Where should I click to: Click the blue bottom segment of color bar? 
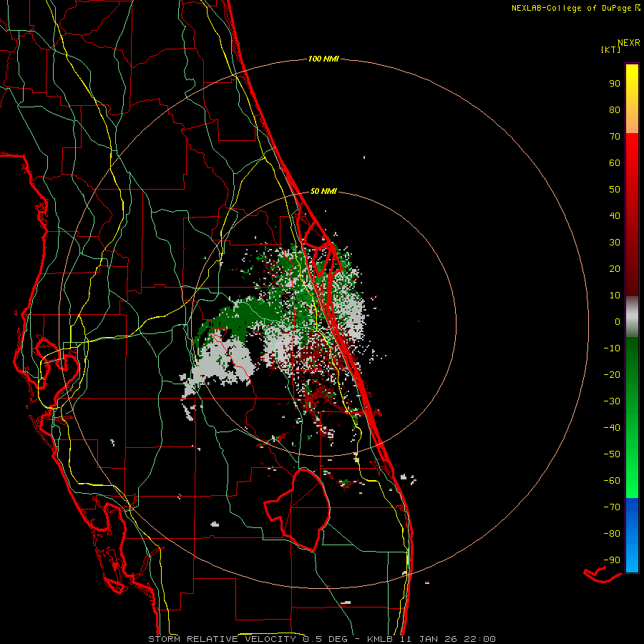click(x=632, y=535)
